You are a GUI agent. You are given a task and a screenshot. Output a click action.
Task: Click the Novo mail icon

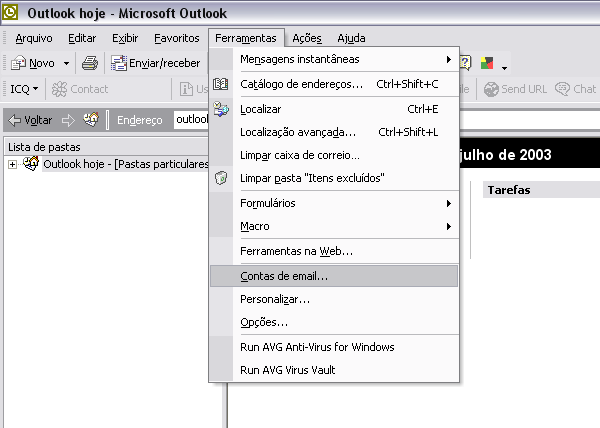18,63
